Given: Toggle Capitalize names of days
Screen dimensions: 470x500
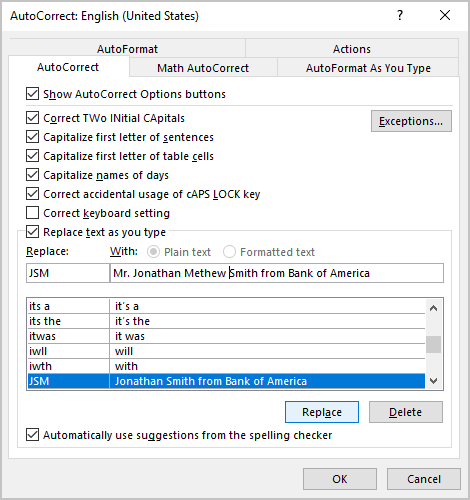Looking at the screenshot, I should [32, 175].
